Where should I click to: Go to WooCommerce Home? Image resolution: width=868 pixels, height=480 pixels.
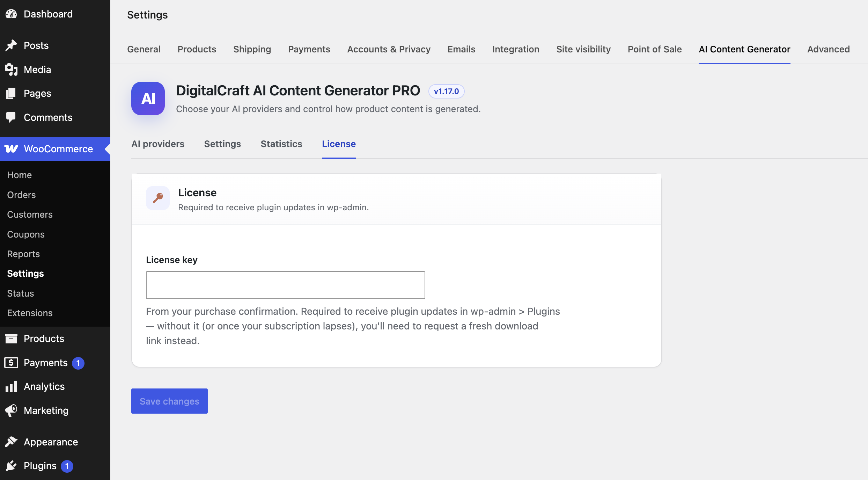click(x=20, y=175)
